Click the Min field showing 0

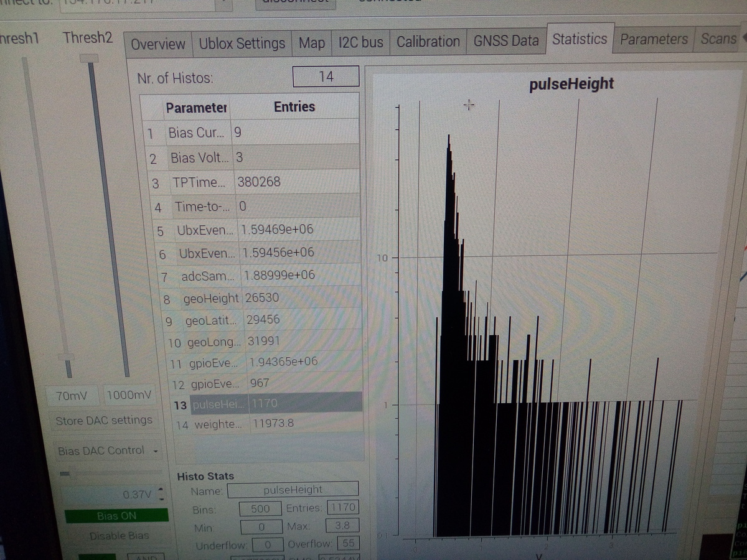coord(260,526)
